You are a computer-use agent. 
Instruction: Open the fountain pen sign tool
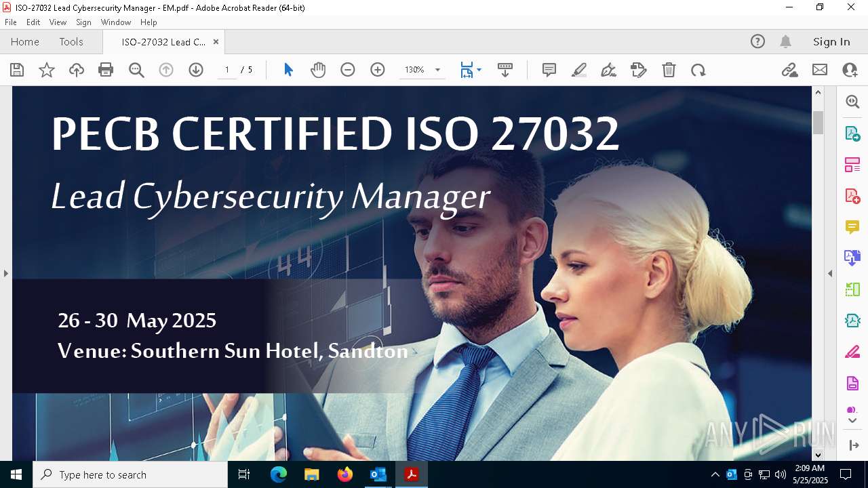click(x=609, y=70)
